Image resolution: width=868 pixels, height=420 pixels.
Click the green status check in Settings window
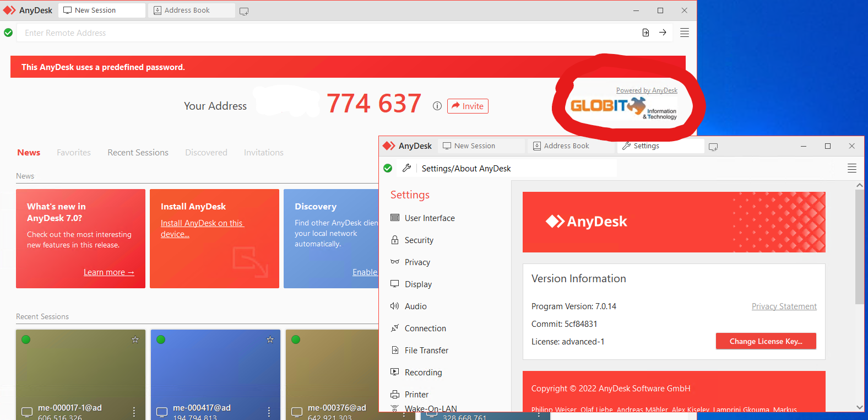tap(388, 168)
